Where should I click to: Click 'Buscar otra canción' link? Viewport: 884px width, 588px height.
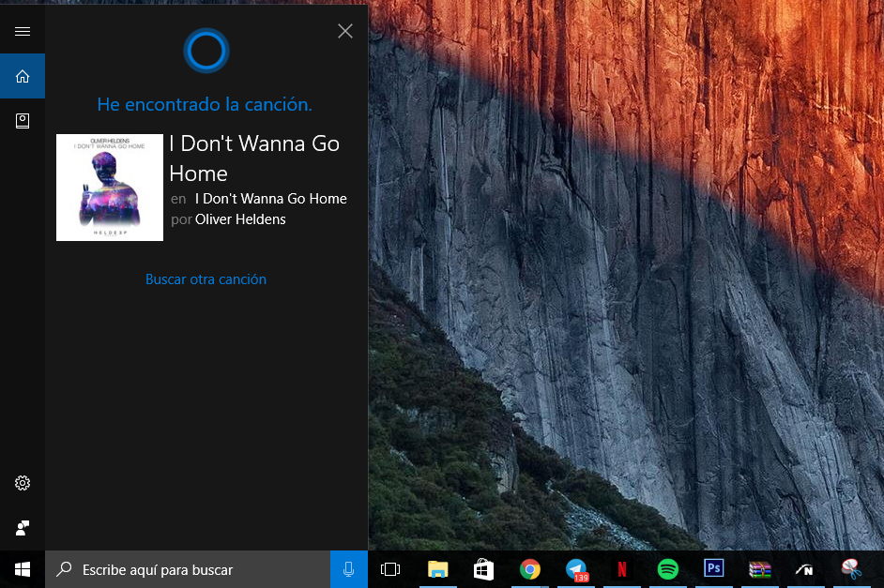pyautogui.click(x=206, y=279)
